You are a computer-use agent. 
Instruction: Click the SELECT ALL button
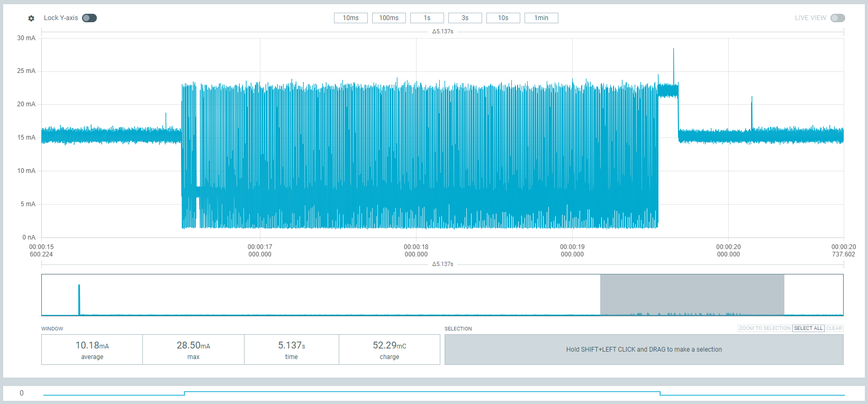click(x=808, y=328)
